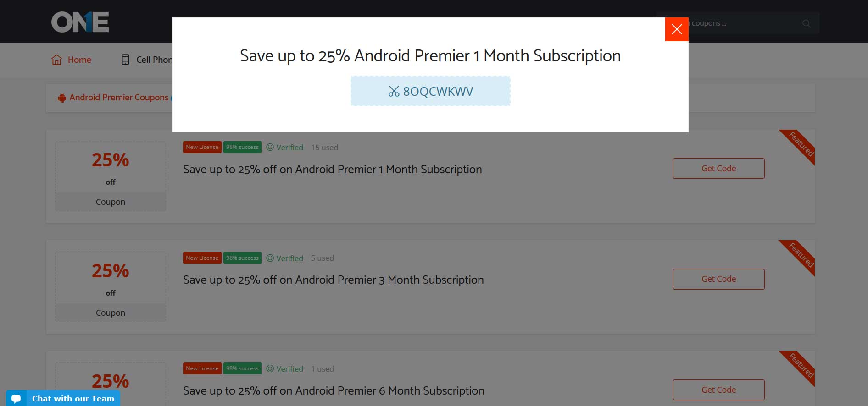Open the Android Premier 3 Month Subscription title
Screen dimensions: 868x406
tap(333, 280)
